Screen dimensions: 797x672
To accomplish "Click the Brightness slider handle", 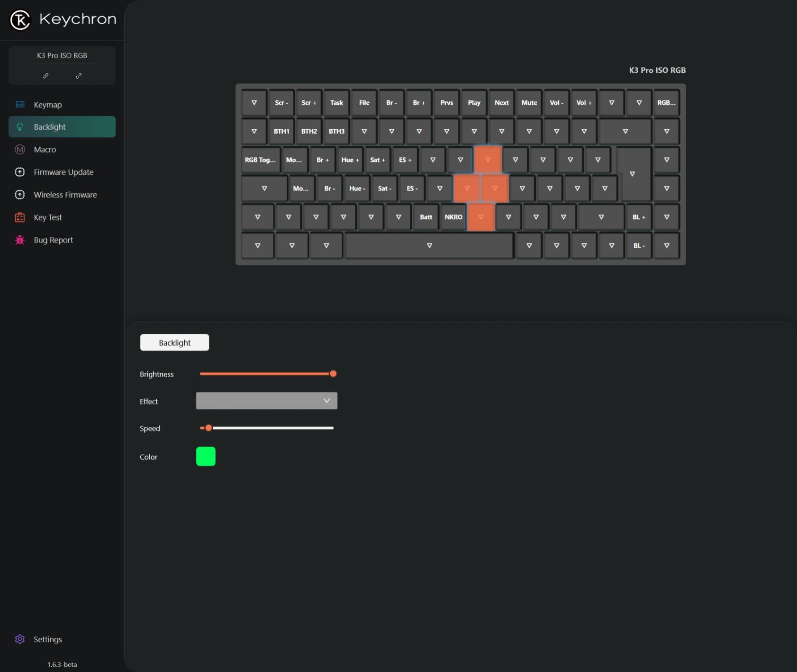I will point(333,374).
